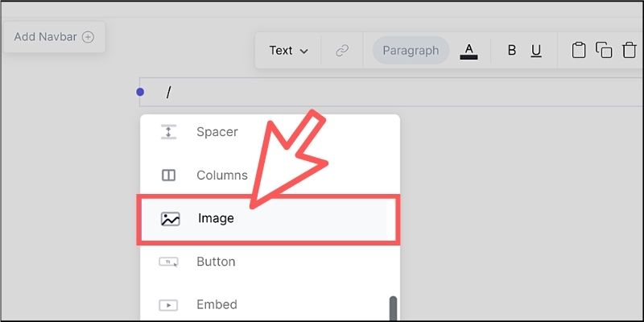Select Image from the block menu
Screen dimensions: 644x322
coord(216,218)
